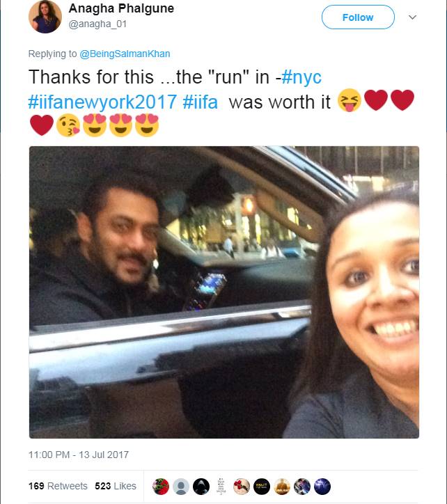Open the #iifa hashtag link
The height and width of the screenshot is (504, 447).
click(x=200, y=102)
